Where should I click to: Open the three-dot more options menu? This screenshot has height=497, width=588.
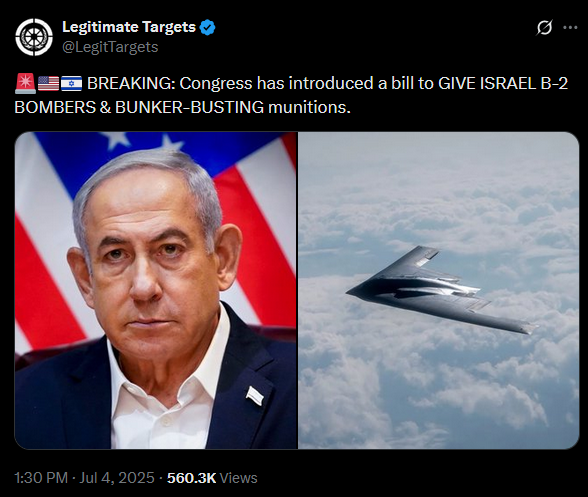tap(570, 27)
